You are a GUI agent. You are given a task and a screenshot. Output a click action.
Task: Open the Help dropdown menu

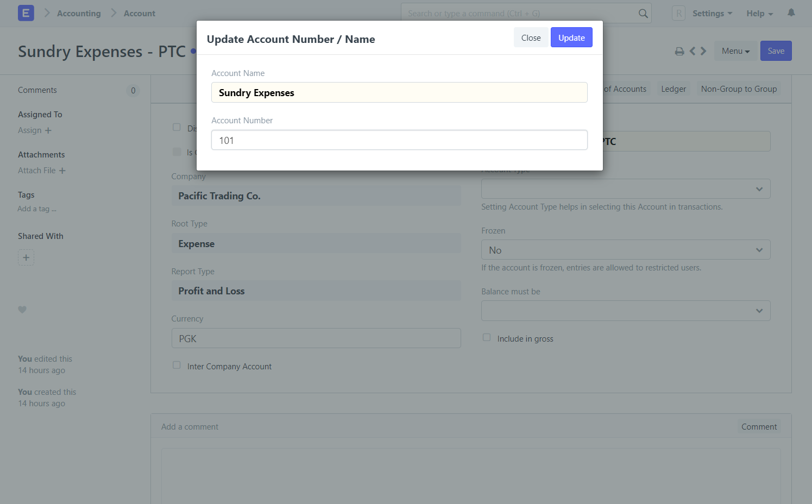tap(759, 14)
